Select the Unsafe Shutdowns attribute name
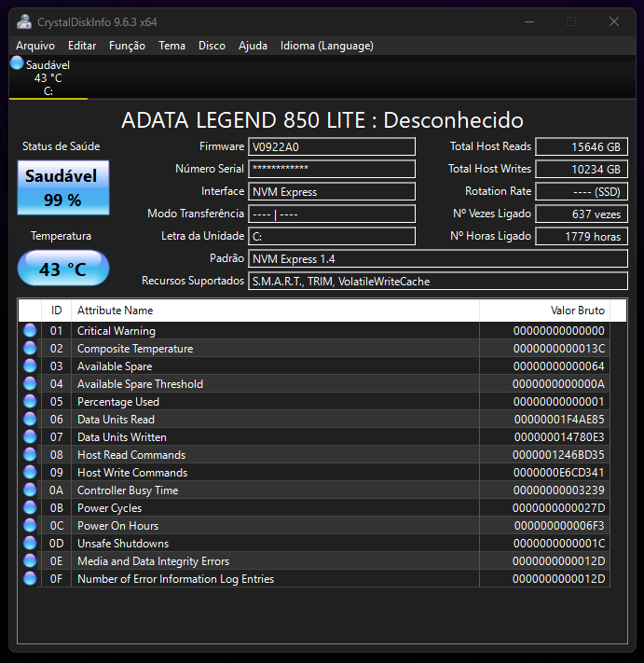This screenshot has width=644, height=663. 123,544
